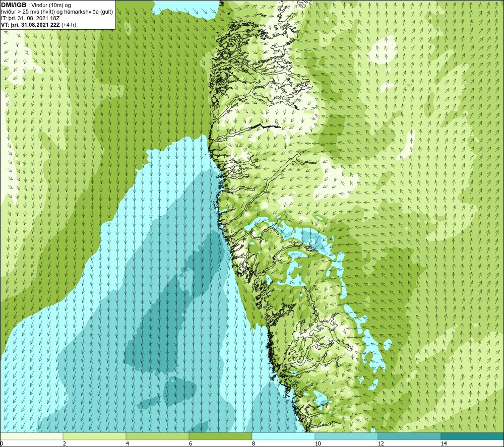Select the dark green 6–8 color bar segment
The image size is (504, 447).
(x=221, y=436)
